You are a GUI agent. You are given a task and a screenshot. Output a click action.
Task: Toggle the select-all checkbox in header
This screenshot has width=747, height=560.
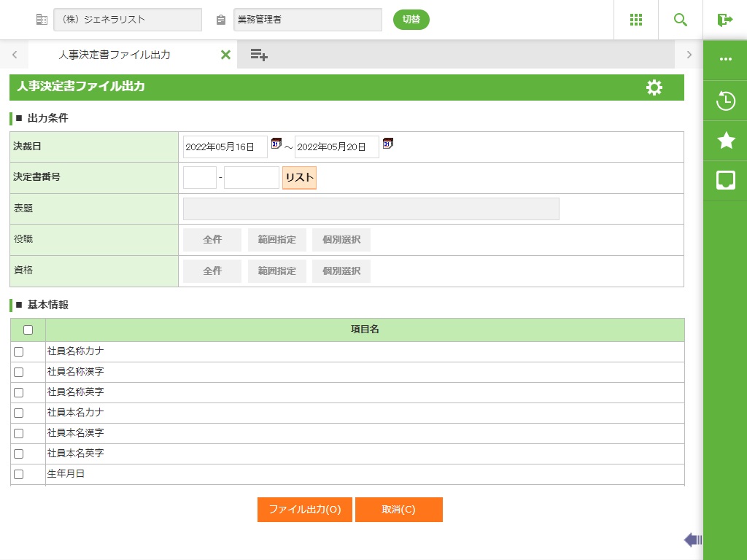[28, 330]
